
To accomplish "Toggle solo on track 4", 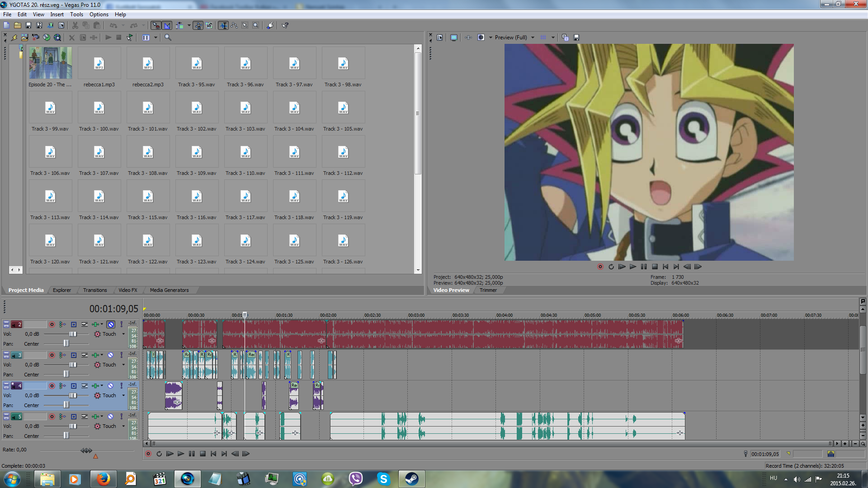I will point(122,386).
